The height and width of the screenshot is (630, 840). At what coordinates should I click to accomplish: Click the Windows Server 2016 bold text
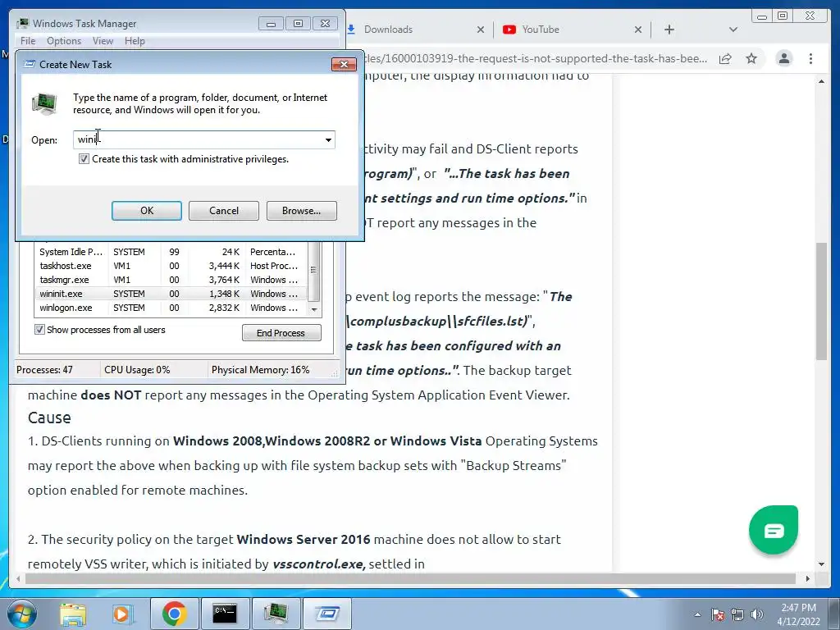(x=304, y=540)
